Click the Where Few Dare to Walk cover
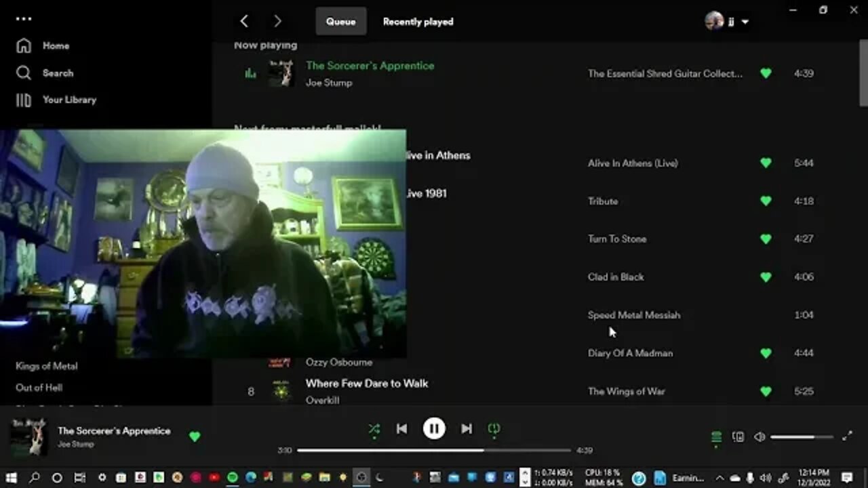 281,391
